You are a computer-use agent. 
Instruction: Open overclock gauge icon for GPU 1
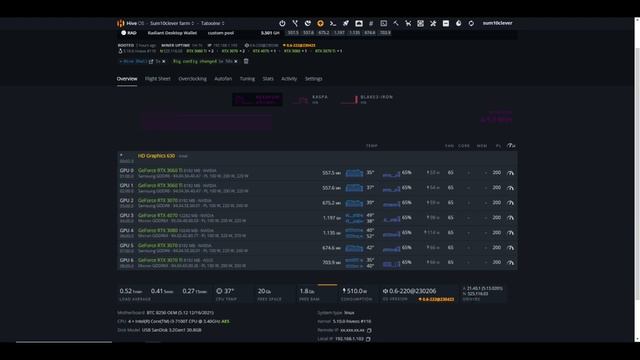(510, 188)
